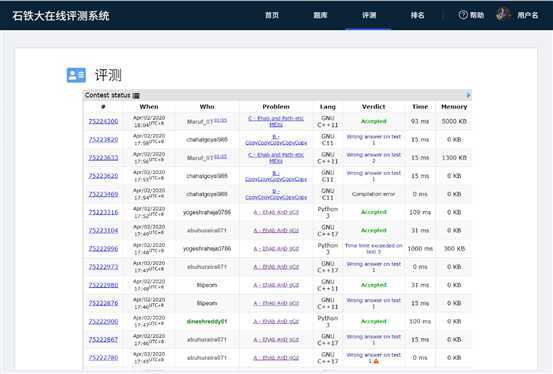The width and height of the screenshot is (553, 374).
Task: Select the 评测 tab in navigation
Action: pos(369,15)
